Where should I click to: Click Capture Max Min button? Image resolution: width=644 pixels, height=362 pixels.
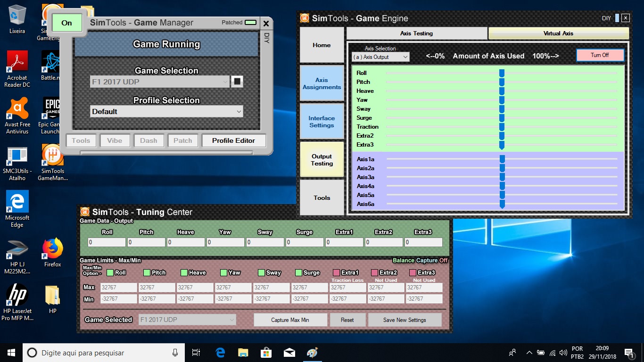pos(290,320)
